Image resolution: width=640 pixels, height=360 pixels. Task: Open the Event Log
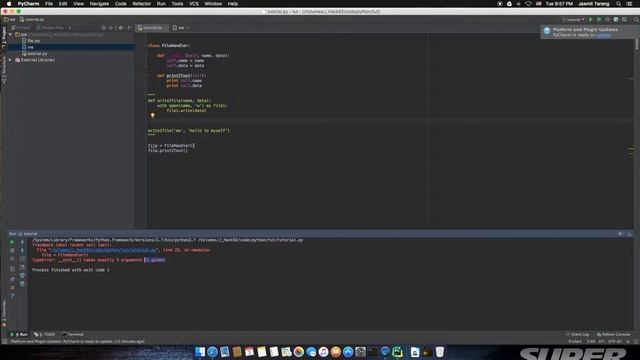click(578, 334)
